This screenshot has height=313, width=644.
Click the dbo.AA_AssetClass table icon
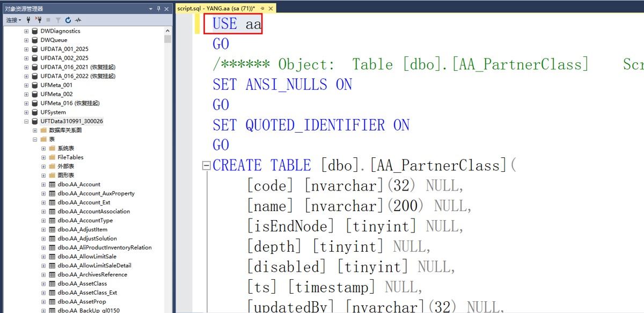[52, 283]
